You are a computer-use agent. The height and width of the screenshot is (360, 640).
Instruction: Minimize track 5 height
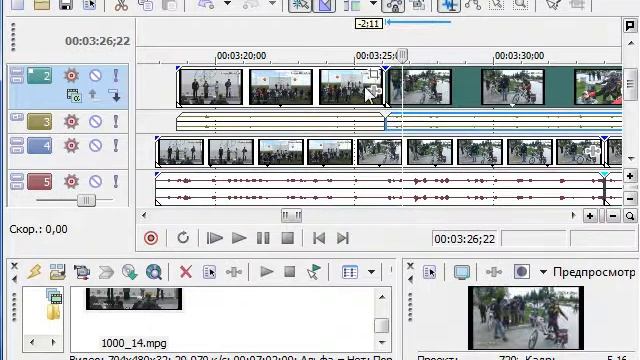coord(16,177)
